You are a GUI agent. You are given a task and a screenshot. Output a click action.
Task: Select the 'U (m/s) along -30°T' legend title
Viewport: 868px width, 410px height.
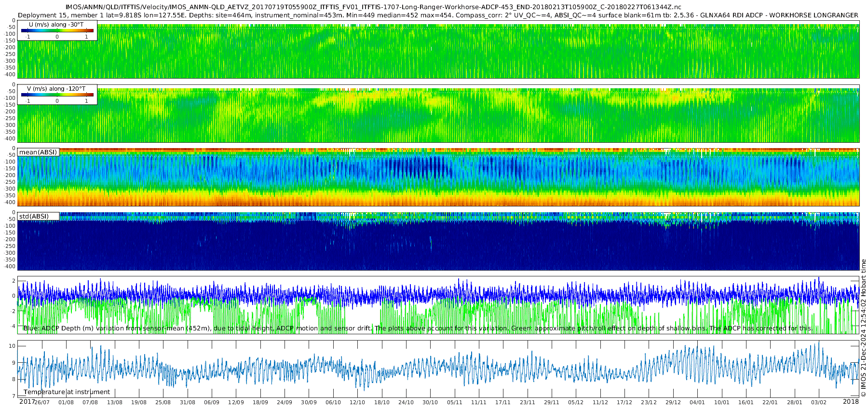pos(56,24)
